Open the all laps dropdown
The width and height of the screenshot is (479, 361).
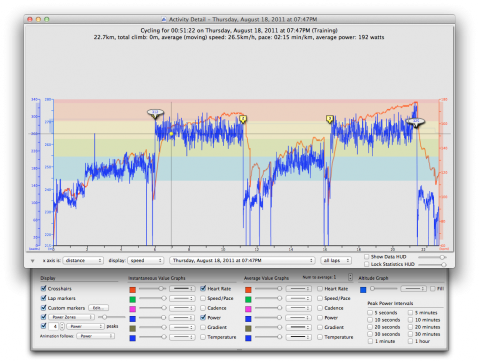click(x=336, y=260)
